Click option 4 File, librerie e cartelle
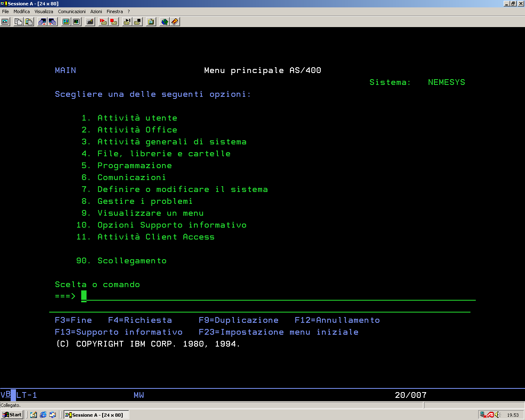This screenshot has width=525, height=420. (x=156, y=154)
